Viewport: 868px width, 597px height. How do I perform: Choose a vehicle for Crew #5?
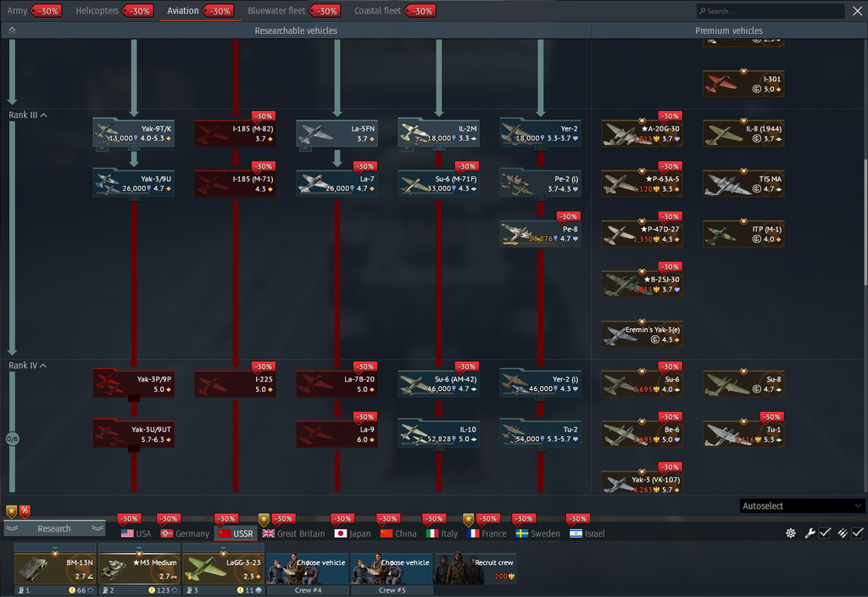tap(392, 569)
